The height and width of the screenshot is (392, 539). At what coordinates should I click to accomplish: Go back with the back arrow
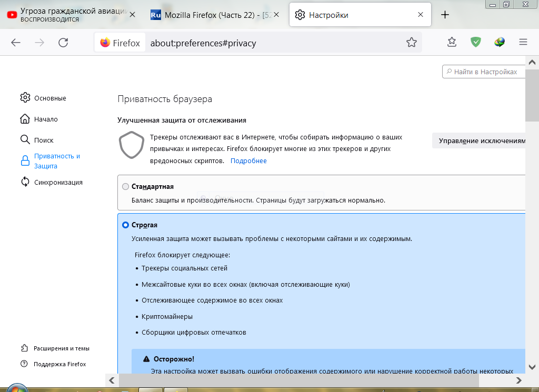(x=16, y=43)
